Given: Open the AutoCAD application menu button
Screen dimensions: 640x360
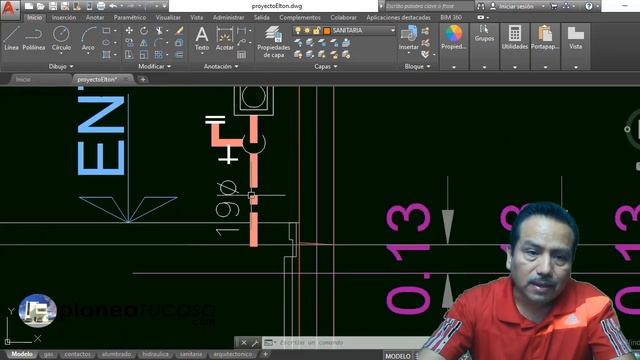Looking at the screenshot, I should pyautogui.click(x=9, y=9).
